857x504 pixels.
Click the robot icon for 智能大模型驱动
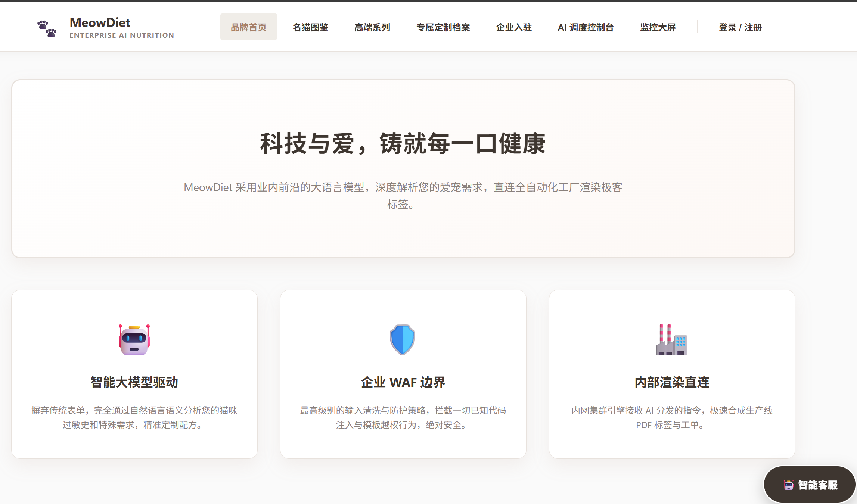[134, 340]
